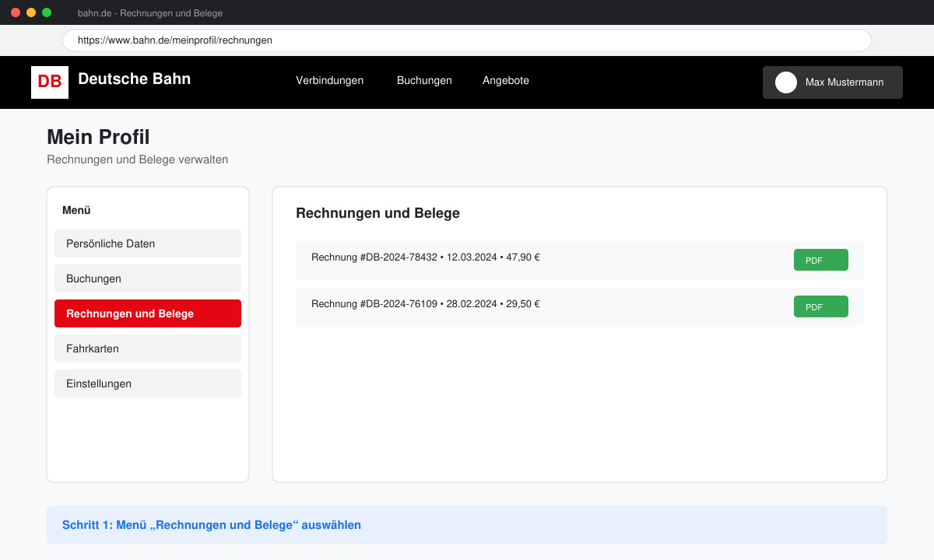
Task: Click the Deutsche Bahn brand title
Action: pyautogui.click(x=135, y=79)
